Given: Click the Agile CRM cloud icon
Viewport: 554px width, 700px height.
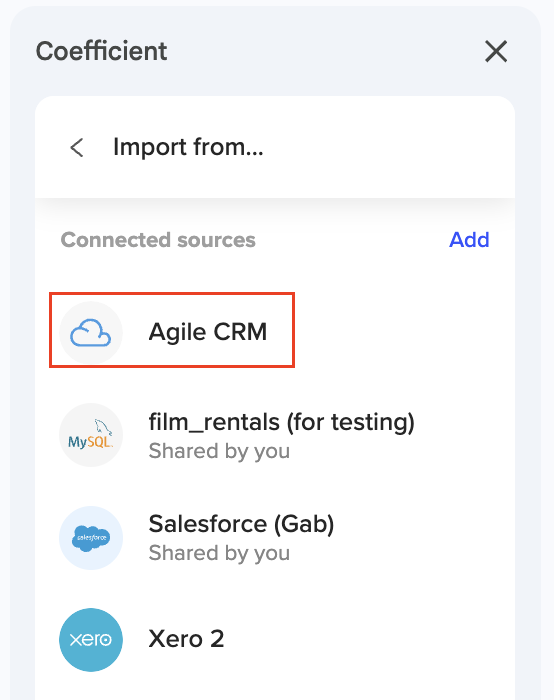Looking at the screenshot, I should pyautogui.click(x=91, y=333).
